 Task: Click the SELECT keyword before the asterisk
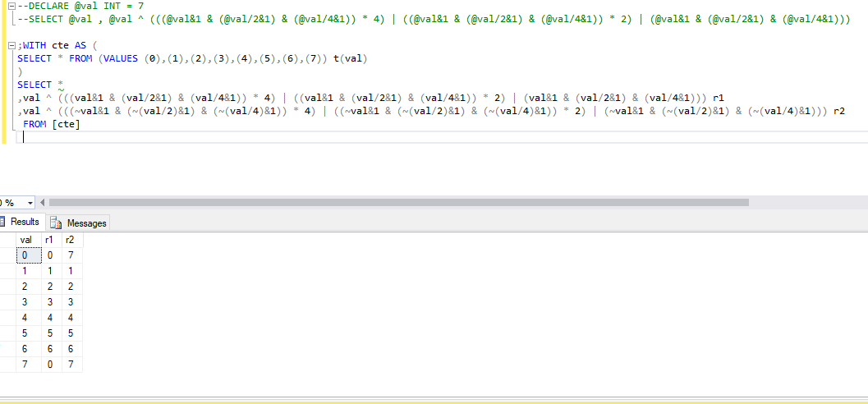coord(34,85)
